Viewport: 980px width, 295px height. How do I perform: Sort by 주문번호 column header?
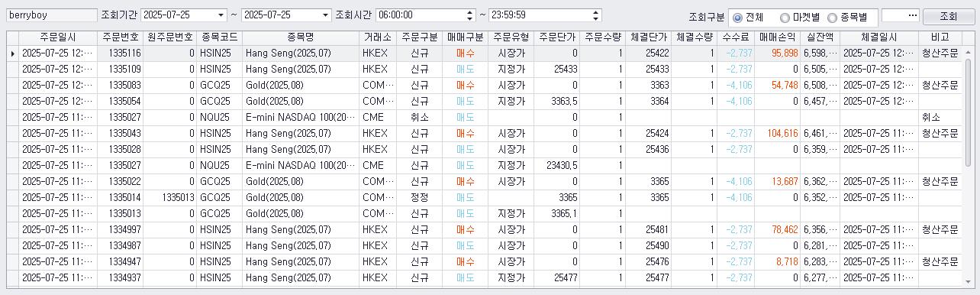[x=120, y=37]
